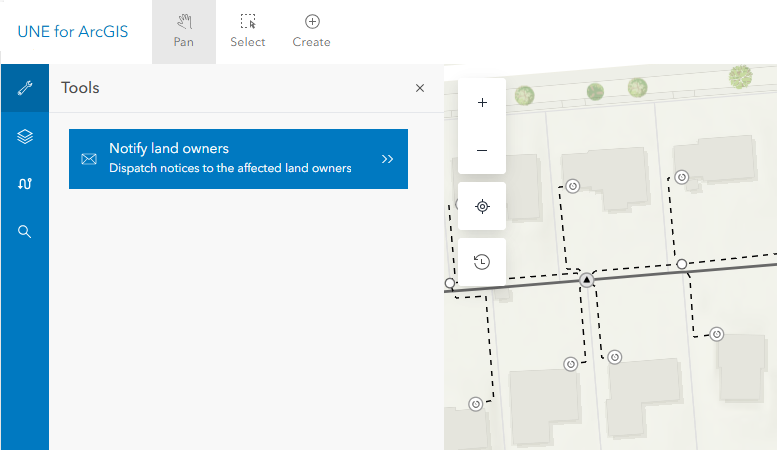The height and width of the screenshot is (450, 777).
Task: Expand Notify land owners double chevron
Action: pos(388,159)
